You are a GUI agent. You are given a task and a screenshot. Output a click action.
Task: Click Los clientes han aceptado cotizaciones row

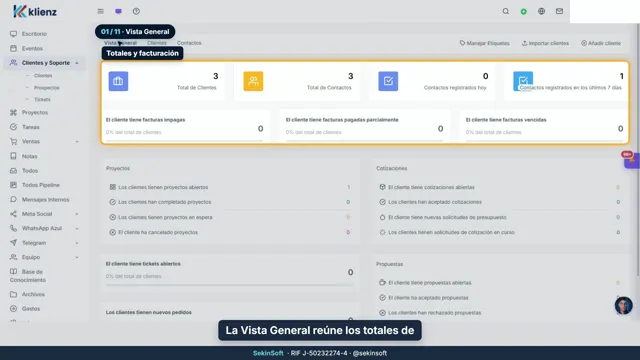point(500,202)
